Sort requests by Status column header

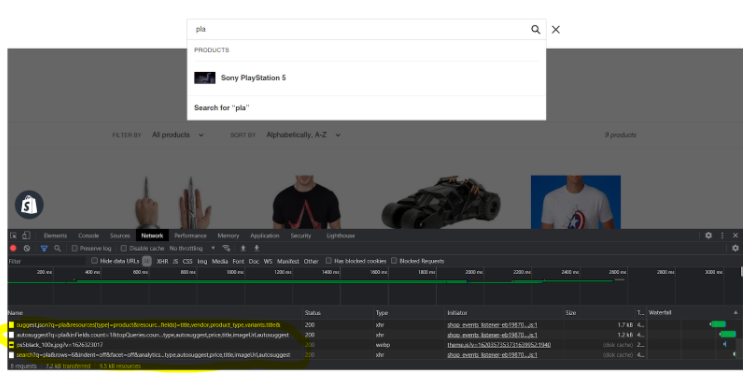tap(312, 312)
